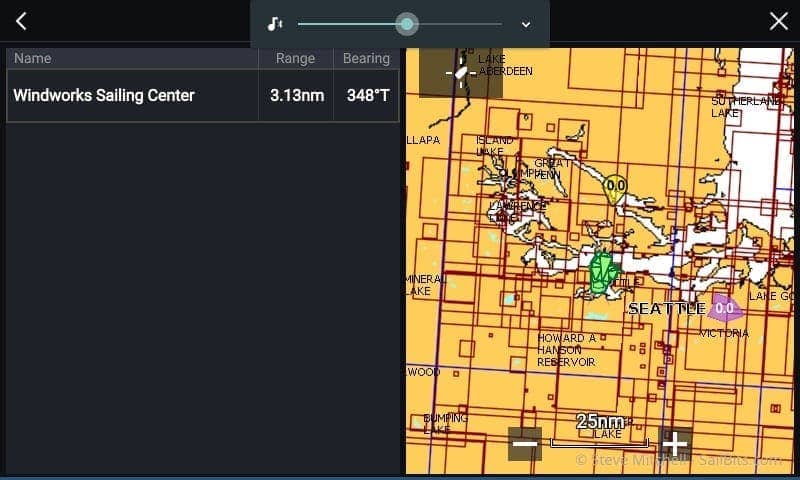
Task: Zoom out the chart with minus
Action: click(525, 444)
